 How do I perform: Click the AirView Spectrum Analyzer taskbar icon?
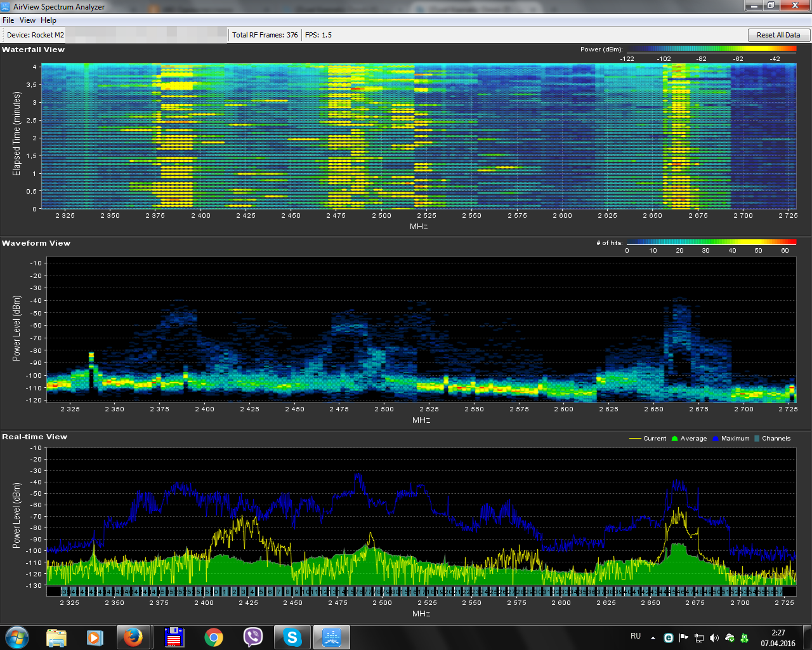332,637
